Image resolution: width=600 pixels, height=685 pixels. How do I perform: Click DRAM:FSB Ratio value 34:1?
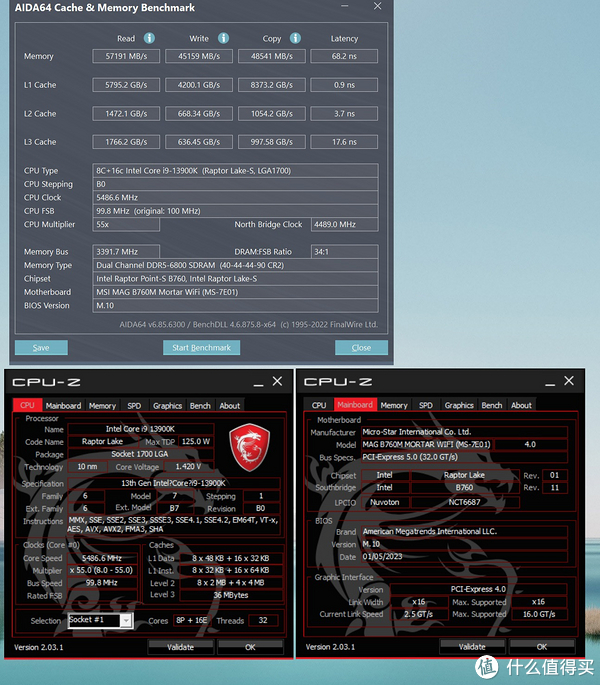click(344, 252)
